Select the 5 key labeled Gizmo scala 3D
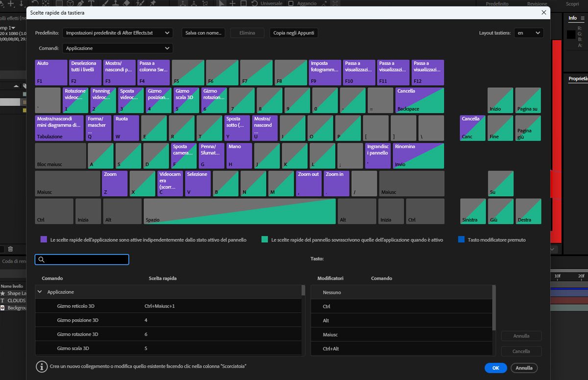 (x=187, y=101)
